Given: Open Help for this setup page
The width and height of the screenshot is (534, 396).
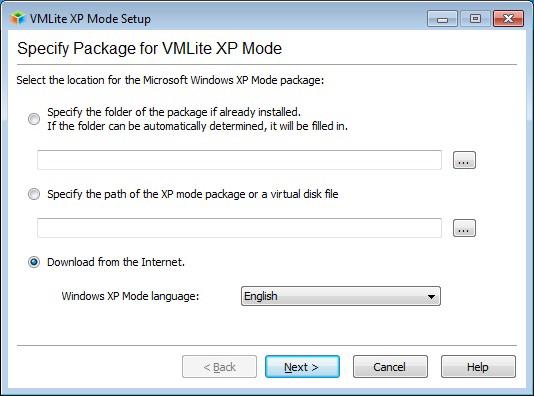Looking at the screenshot, I should tap(478, 367).
